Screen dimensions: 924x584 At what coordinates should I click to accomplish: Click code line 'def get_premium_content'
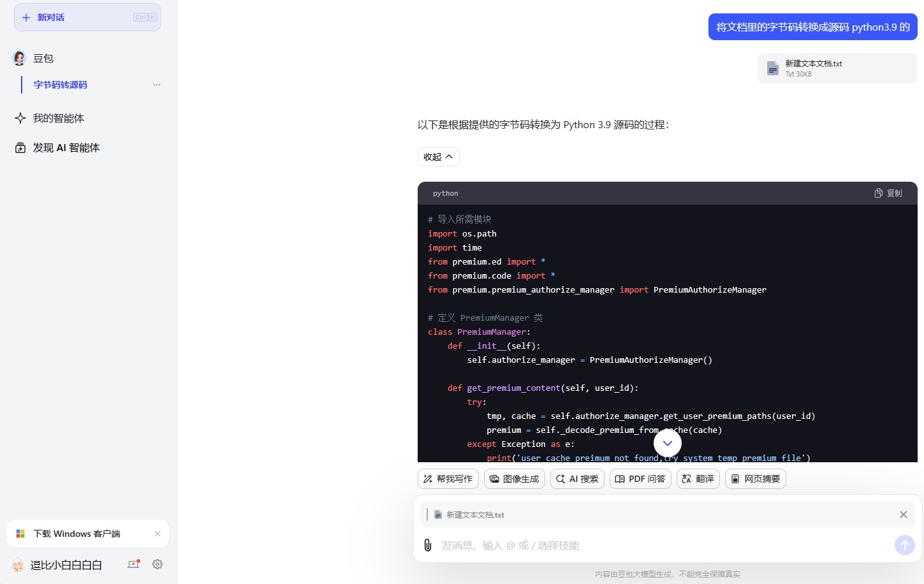pyautogui.click(x=543, y=388)
